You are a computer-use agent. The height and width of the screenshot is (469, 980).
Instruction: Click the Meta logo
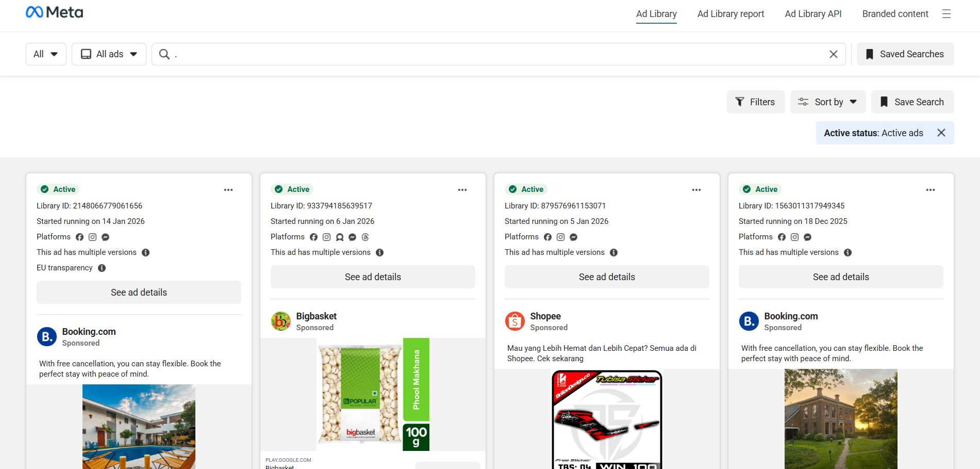click(x=54, y=12)
